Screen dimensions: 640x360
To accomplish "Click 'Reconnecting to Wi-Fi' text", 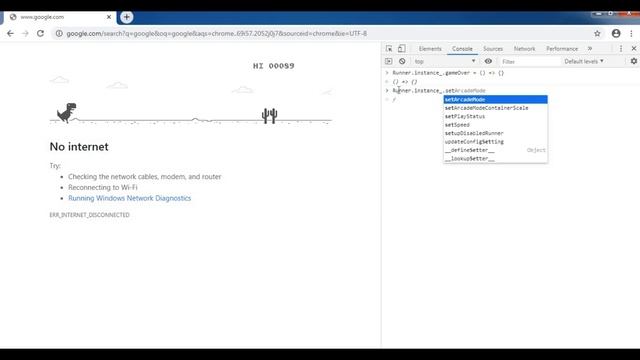I will click(102, 187).
